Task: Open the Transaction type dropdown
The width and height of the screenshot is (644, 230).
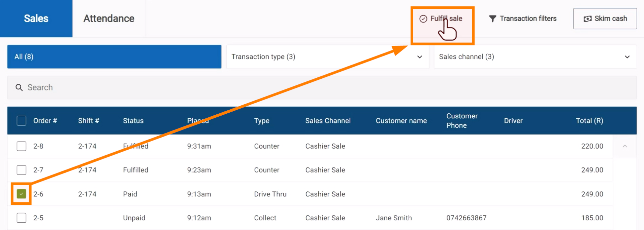Action: click(x=327, y=57)
